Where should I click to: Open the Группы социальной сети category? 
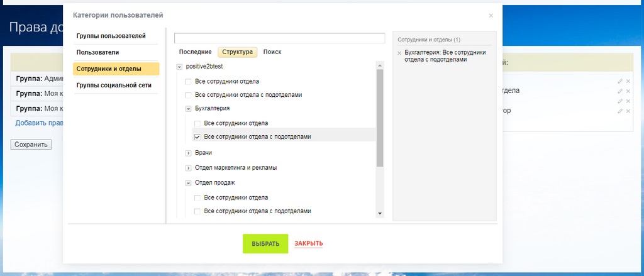tap(116, 86)
